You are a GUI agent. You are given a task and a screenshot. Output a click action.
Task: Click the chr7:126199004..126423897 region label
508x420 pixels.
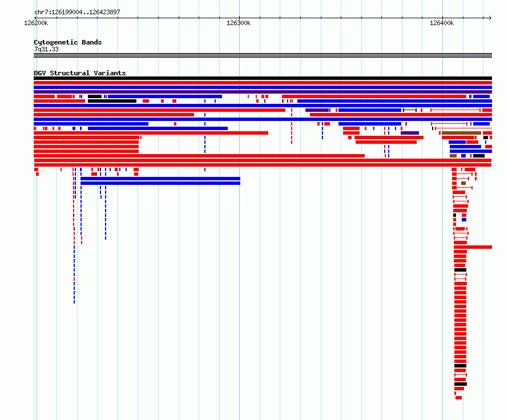point(77,12)
